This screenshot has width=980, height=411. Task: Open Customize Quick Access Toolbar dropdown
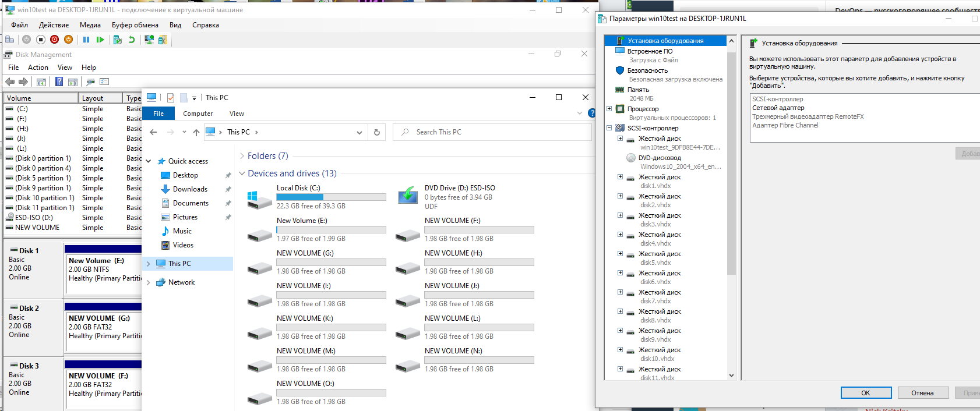[x=195, y=98]
